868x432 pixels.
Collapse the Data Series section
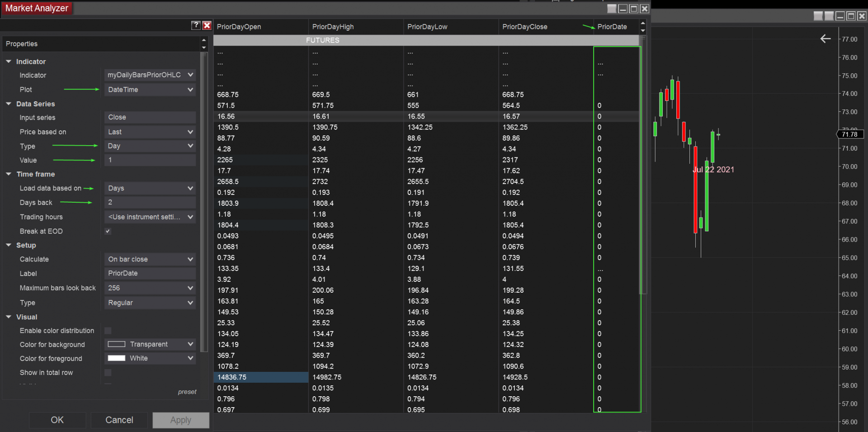[x=9, y=104]
